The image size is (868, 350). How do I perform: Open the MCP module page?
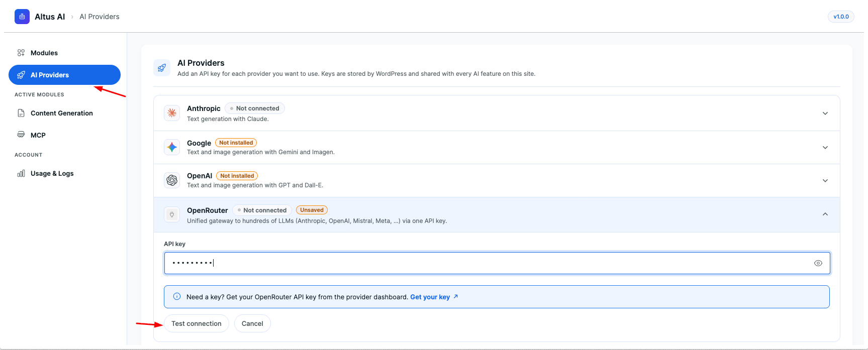click(x=64, y=135)
